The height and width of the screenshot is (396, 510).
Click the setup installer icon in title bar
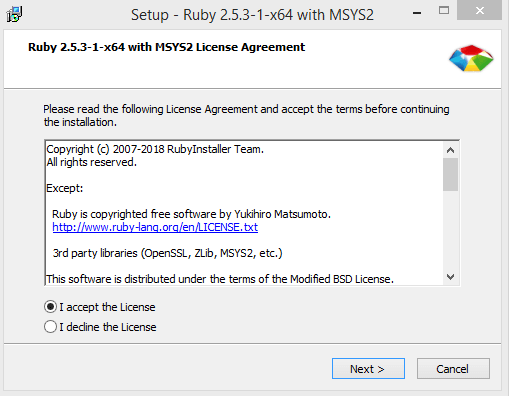tap(14, 14)
